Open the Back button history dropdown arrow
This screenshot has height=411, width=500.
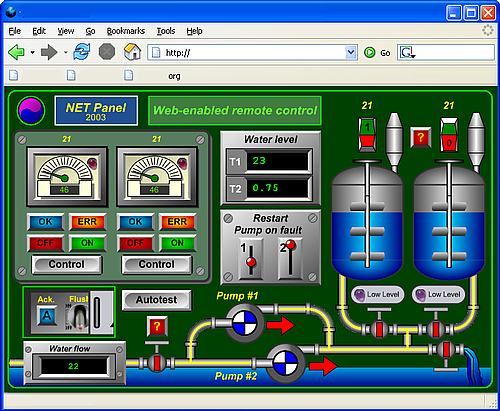click(32, 52)
